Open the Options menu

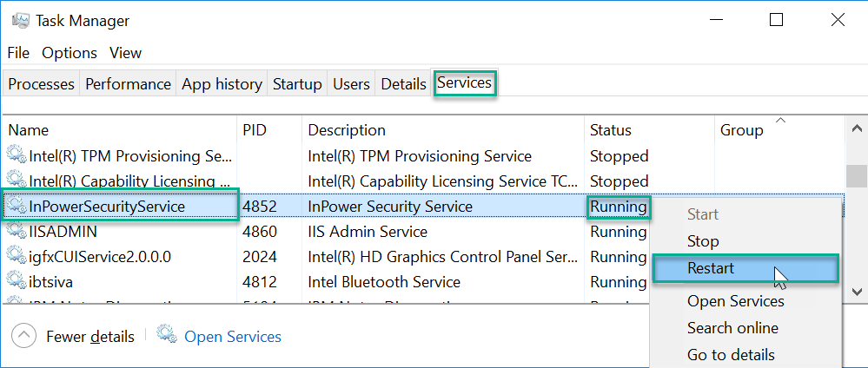point(70,53)
